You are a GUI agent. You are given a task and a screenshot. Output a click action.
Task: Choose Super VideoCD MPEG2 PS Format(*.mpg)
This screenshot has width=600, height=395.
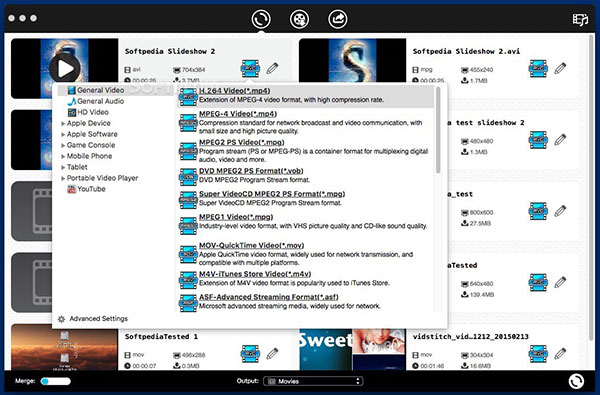305,198
